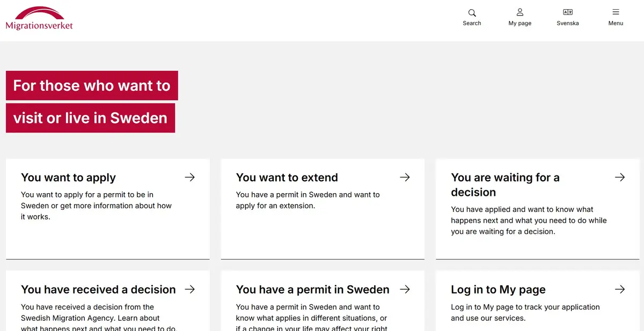The image size is (644, 331).
Task: Click the arrow on 'You have a permit in Sweden'
Action: point(405,289)
